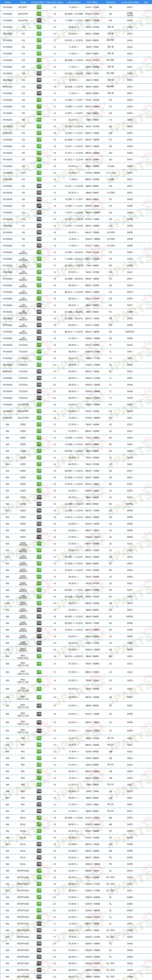Viewport: 152px width, 980px height.
Task: Click petrol fuel icon in Hyundai Accent row
Action: pos(39,7)
